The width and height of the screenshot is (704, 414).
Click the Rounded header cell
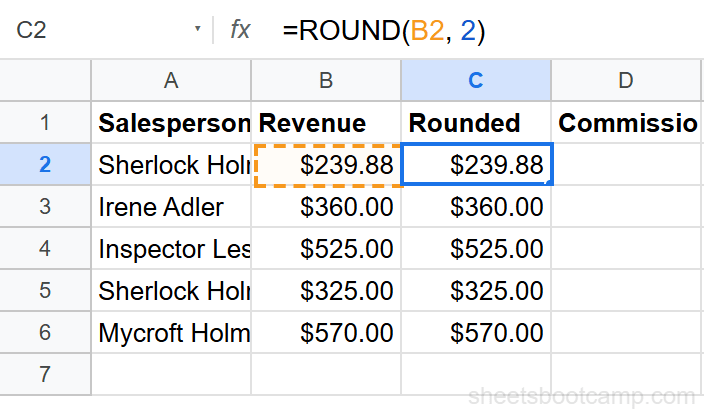(476, 123)
